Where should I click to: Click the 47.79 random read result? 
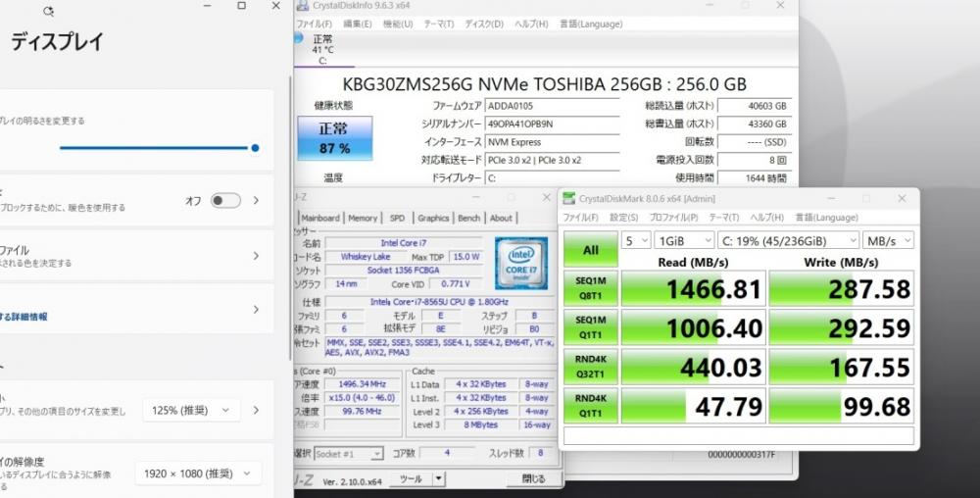click(x=693, y=406)
